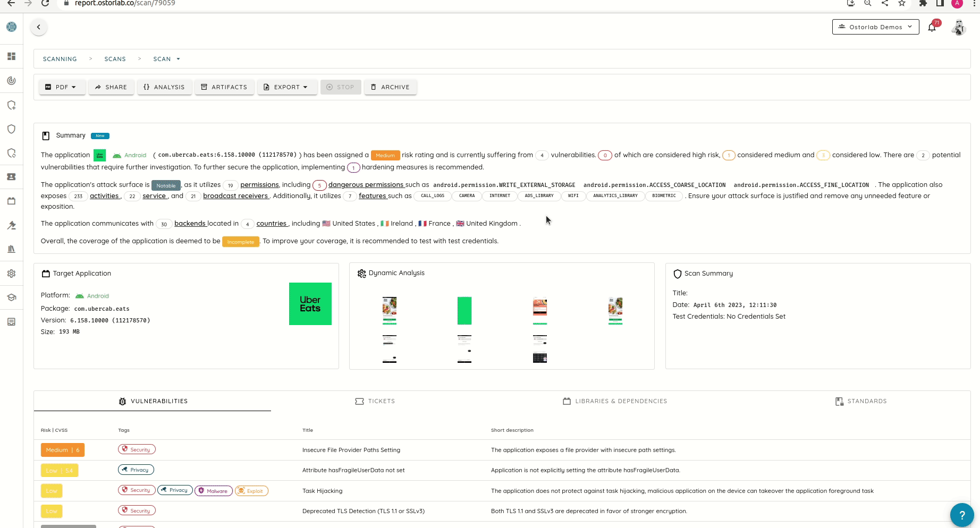Click the Ostorlab logo in sidebar

tap(11, 27)
